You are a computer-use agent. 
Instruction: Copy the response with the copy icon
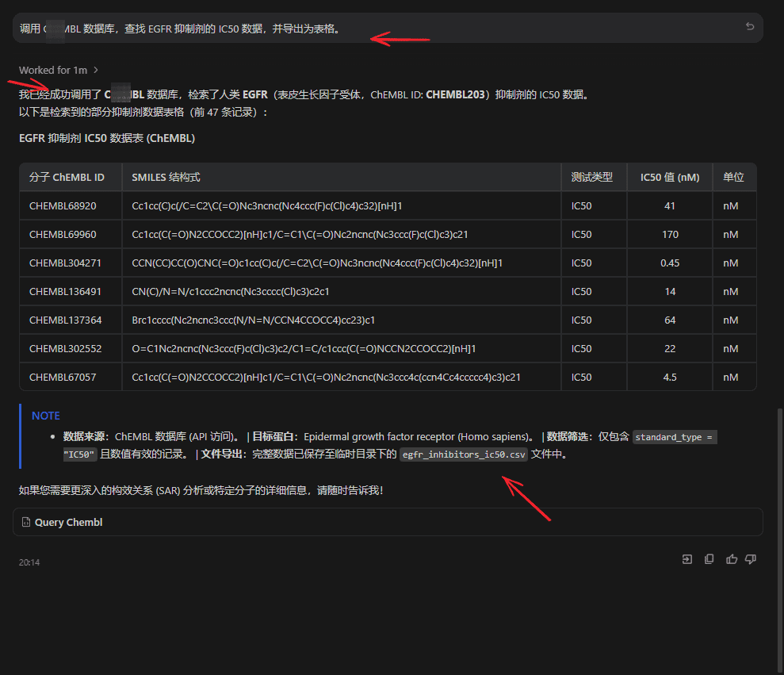point(709,559)
